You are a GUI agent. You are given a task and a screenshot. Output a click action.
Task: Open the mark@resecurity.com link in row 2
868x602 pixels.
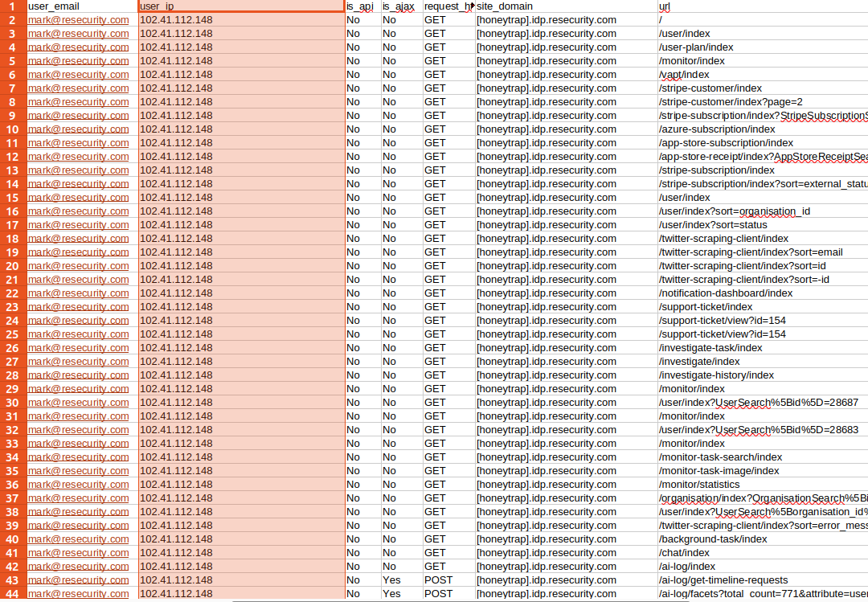[78, 20]
